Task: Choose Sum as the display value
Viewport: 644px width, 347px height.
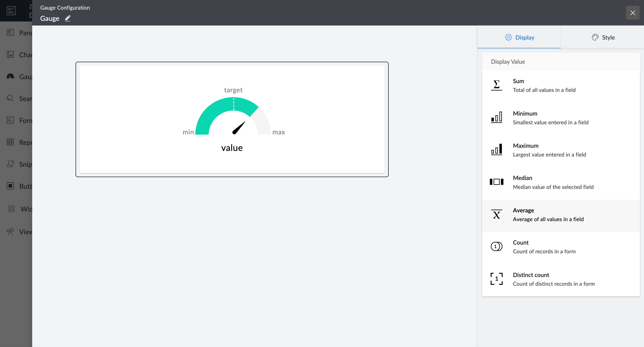Action: pos(544,85)
